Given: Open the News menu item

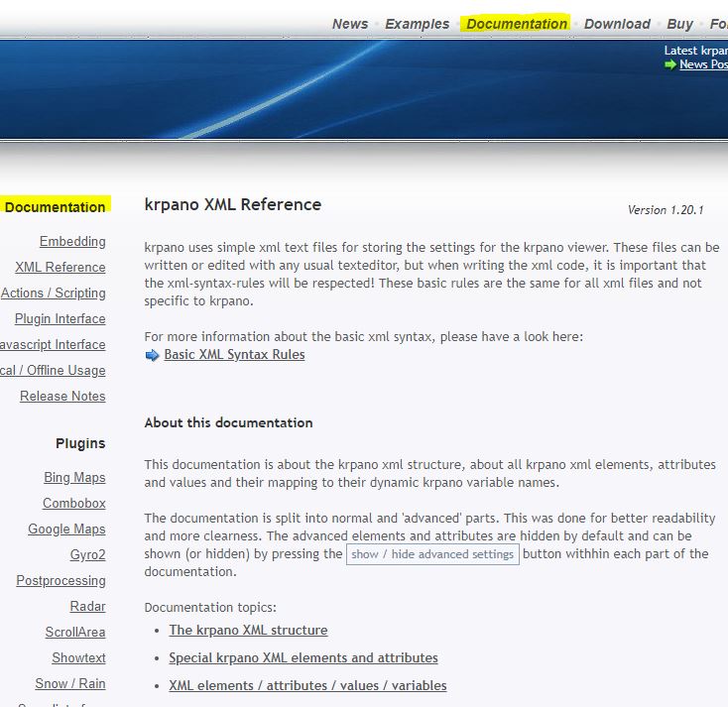Looking at the screenshot, I should tap(349, 24).
